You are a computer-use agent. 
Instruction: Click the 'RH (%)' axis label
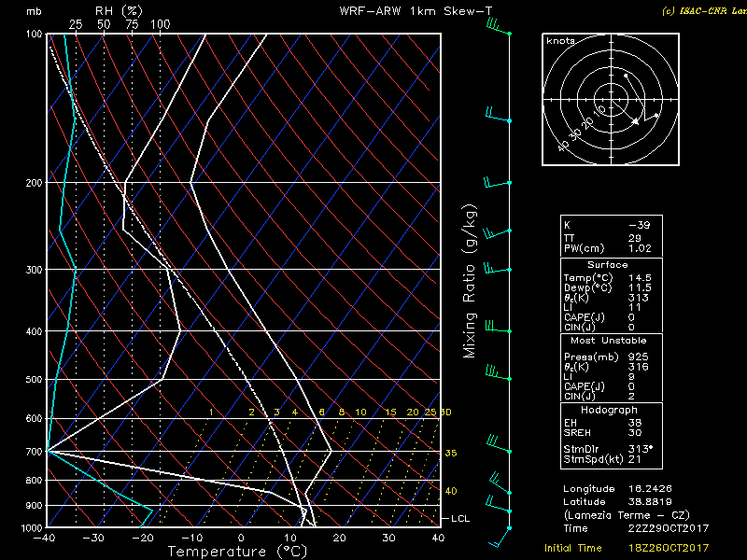119,11
